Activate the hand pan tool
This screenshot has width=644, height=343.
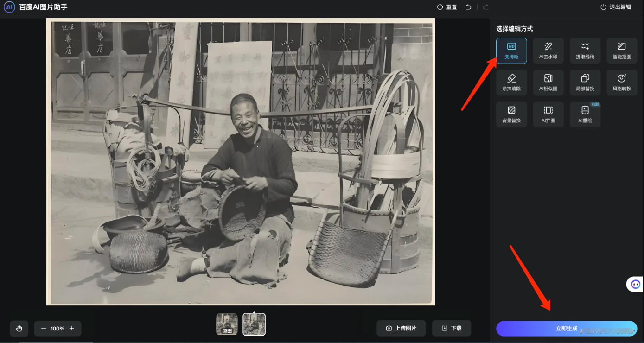tap(19, 328)
